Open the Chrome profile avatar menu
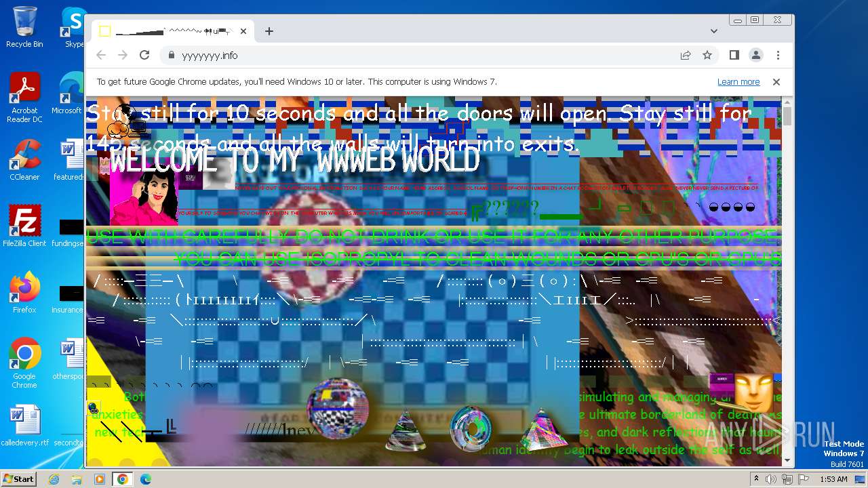This screenshot has width=868, height=488. click(x=756, y=55)
